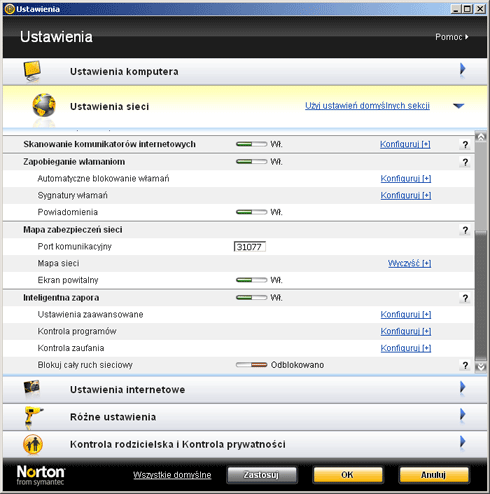The width and height of the screenshot is (490, 494).
Task: Click the Port komunikacyjny input field
Action: click(250, 247)
